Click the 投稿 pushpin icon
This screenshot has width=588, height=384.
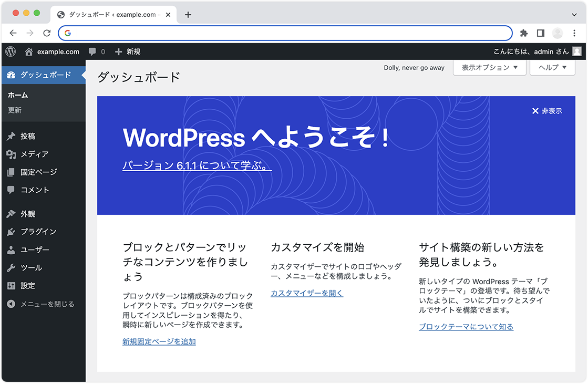11,136
